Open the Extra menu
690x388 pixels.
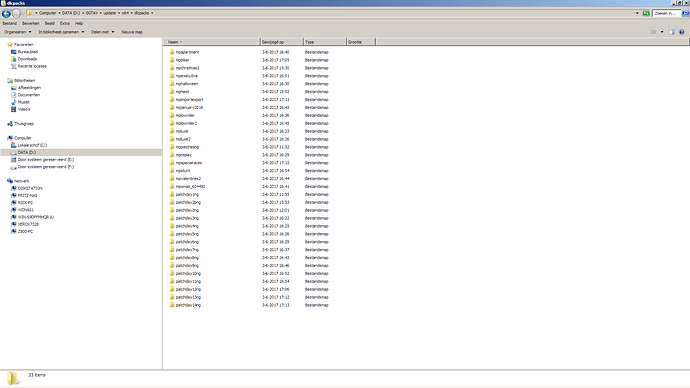(x=65, y=23)
